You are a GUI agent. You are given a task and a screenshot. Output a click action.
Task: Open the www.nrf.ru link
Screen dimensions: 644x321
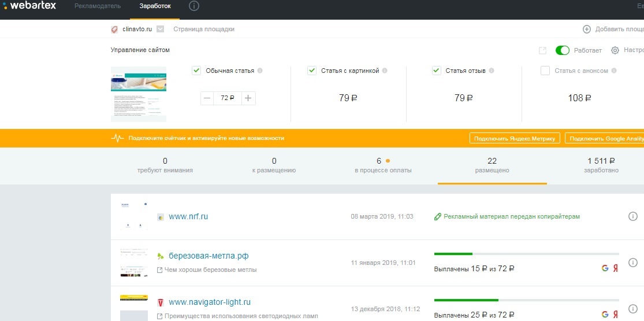click(188, 216)
